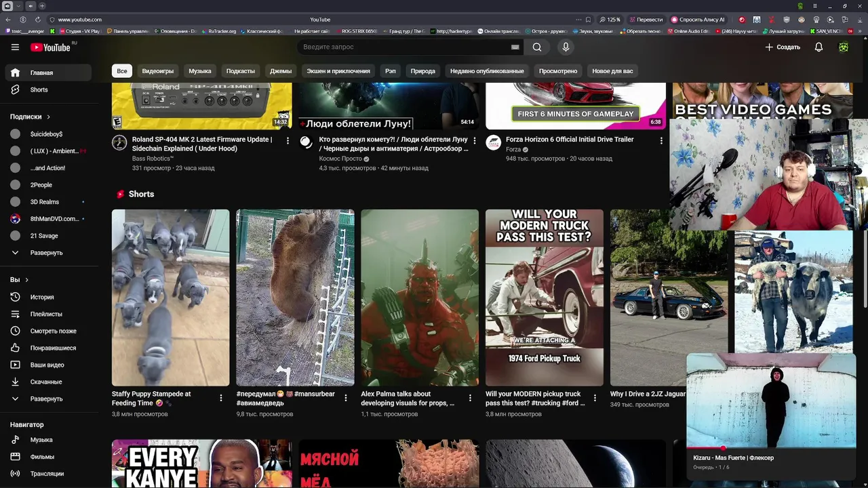Open the 2People subscription channel
The height and width of the screenshot is (488, 868).
tap(48, 185)
